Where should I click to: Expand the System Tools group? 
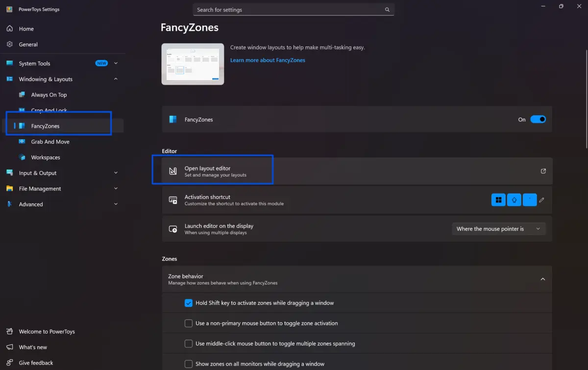click(x=116, y=63)
